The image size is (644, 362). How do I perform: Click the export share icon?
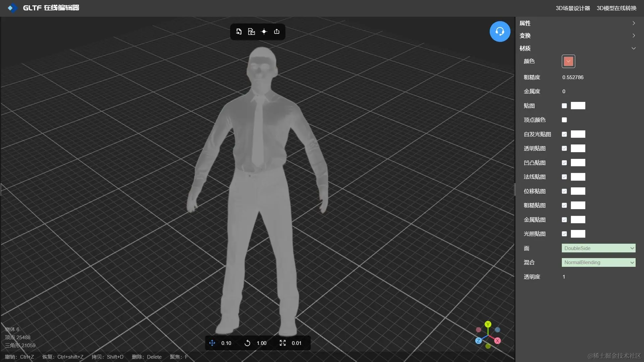click(277, 32)
